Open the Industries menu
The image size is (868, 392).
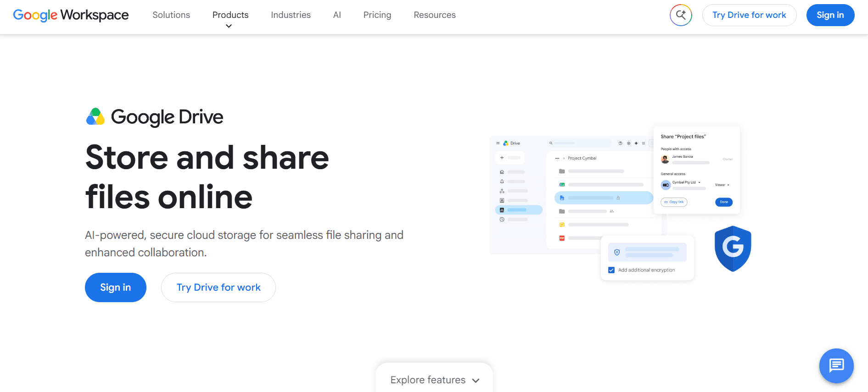click(x=291, y=15)
